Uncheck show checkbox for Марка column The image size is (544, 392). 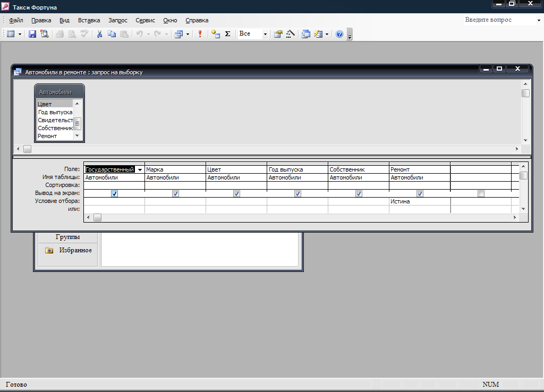tap(175, 194)
